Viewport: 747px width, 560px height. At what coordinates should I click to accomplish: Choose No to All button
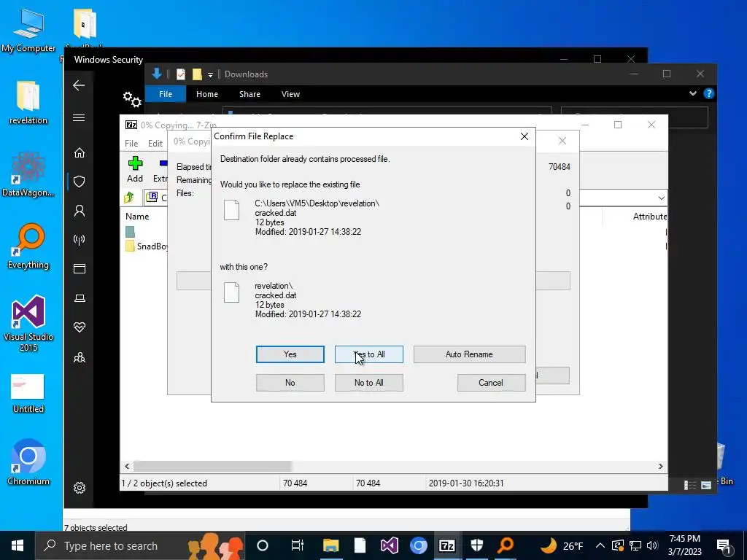[368, 382]
